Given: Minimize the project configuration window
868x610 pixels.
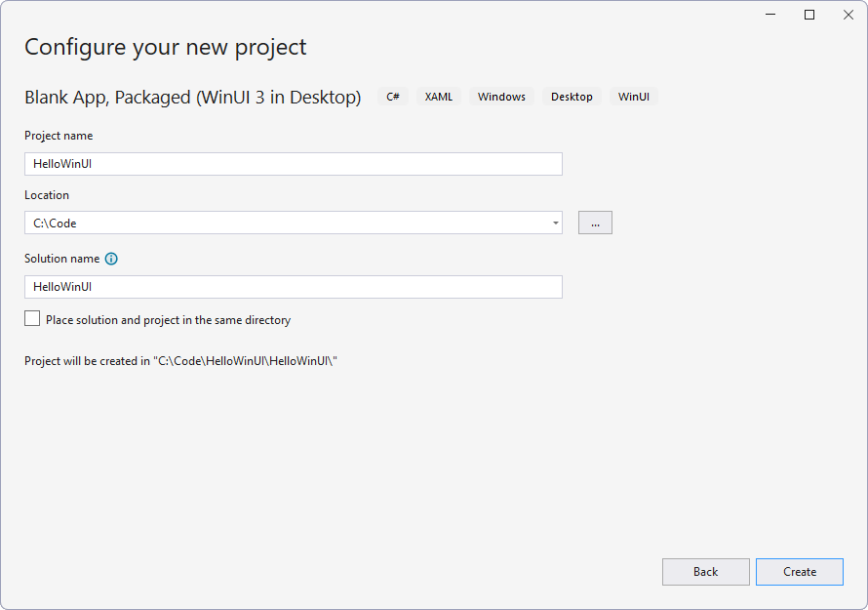Looking at the screenshot, I should click(x=769, y=15).
